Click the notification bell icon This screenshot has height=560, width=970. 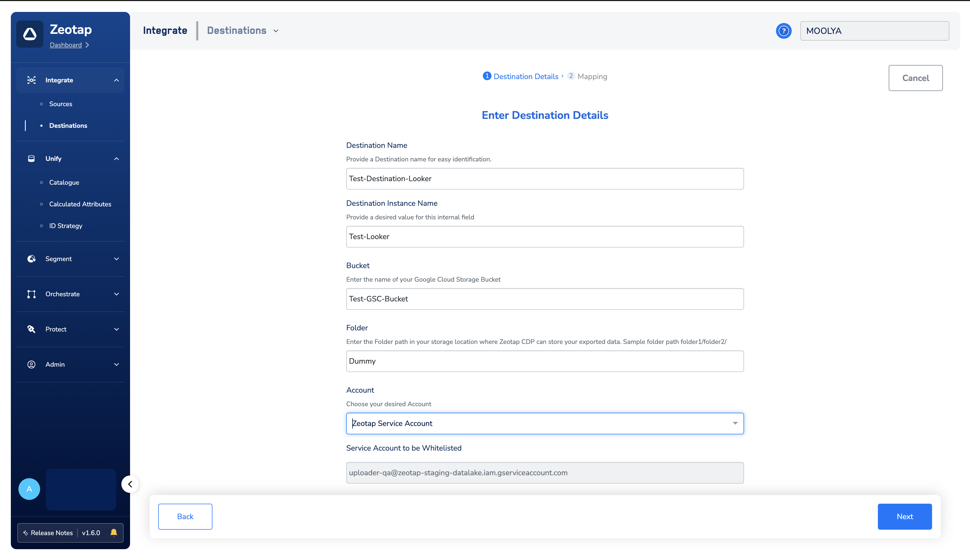[114, 532]
